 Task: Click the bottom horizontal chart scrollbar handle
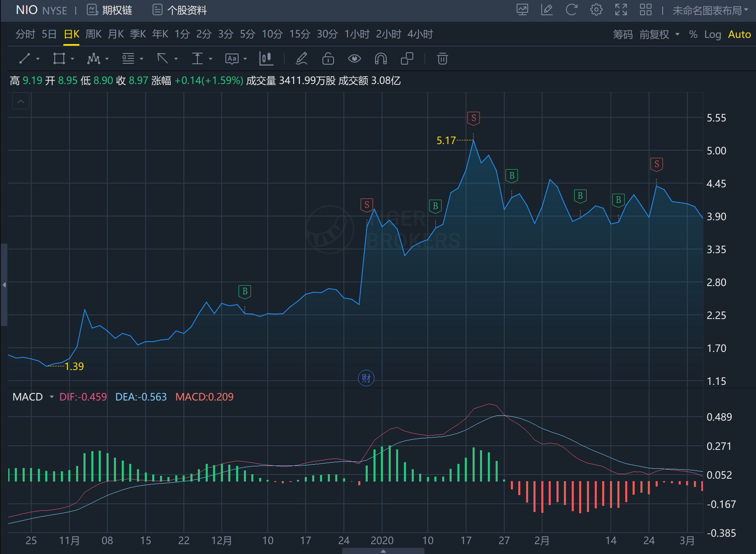pyautogui.click(x=383, y=551)
